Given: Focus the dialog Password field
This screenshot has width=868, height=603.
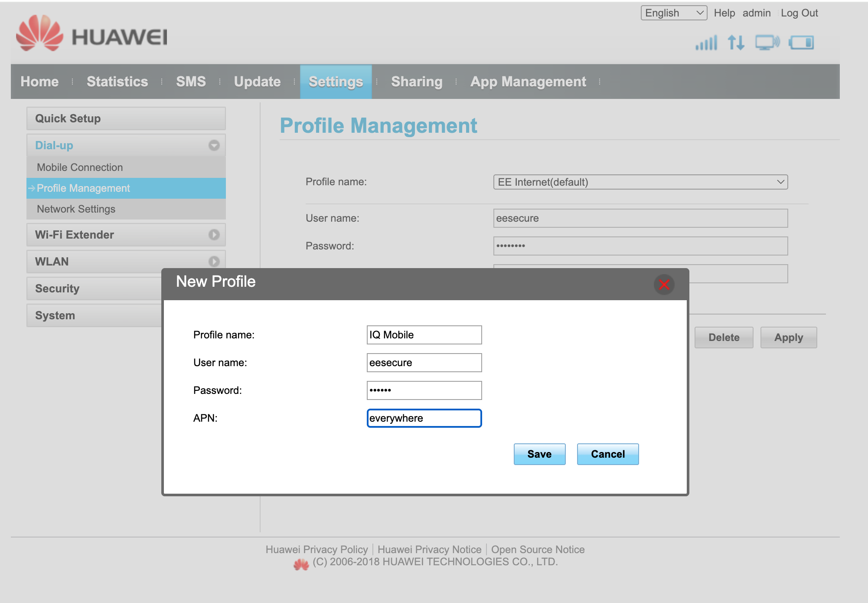Looking at the screenshot, I should [424, 390].
